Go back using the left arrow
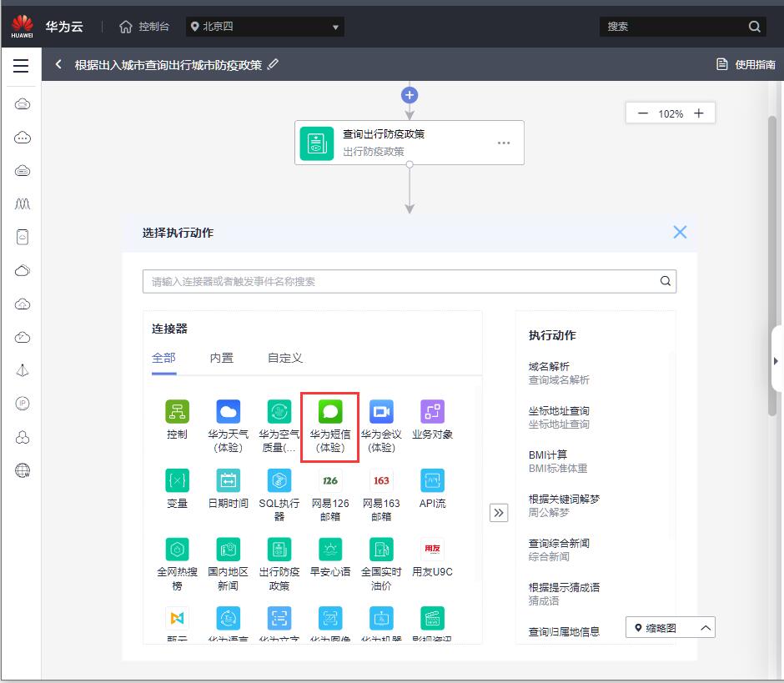Image resolution: width=784 pixels, height=683 pixels. point(58,64)
